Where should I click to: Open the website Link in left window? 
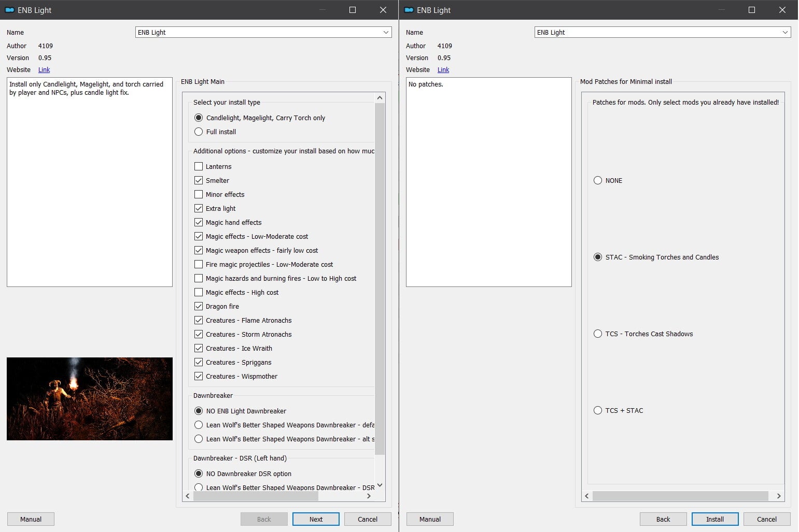click(x=44, y=70)
